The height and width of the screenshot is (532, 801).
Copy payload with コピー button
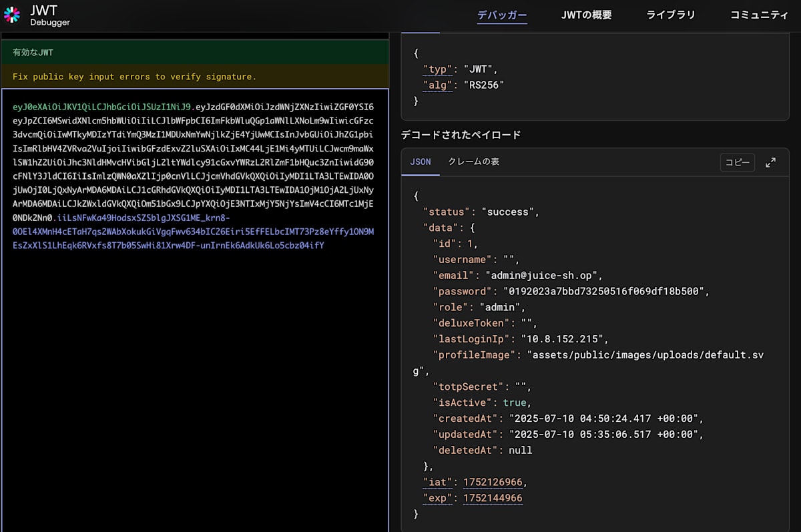click(x=738, y=162)
